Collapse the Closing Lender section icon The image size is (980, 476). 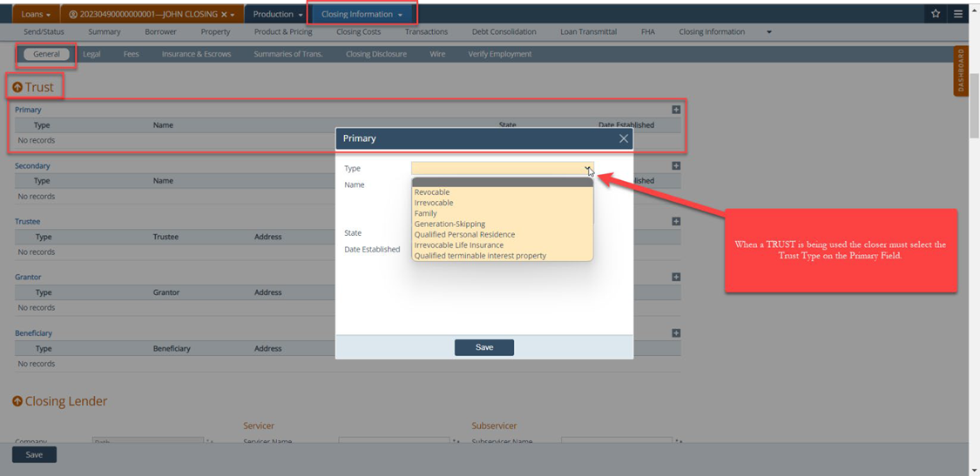click(x=17, y=401)
